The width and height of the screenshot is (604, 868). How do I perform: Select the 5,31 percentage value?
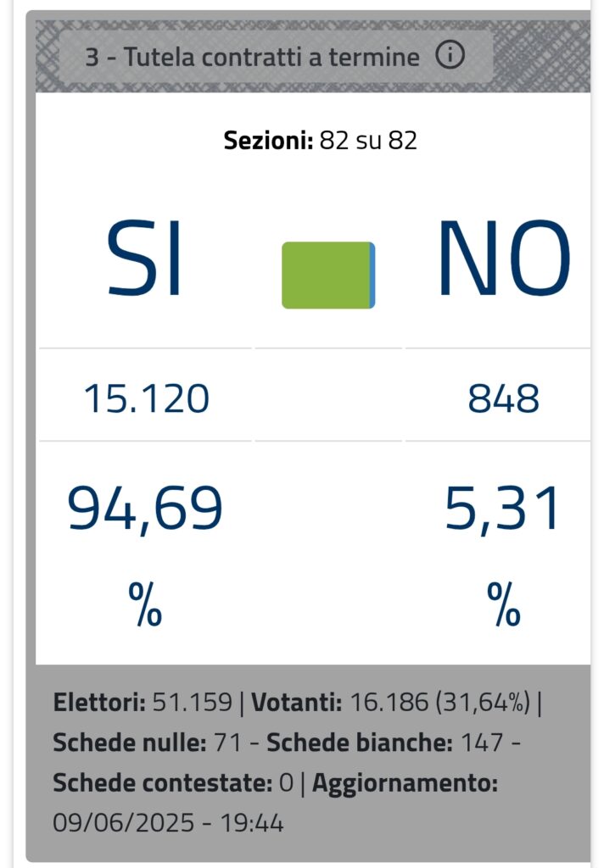[x=502, y=509]
